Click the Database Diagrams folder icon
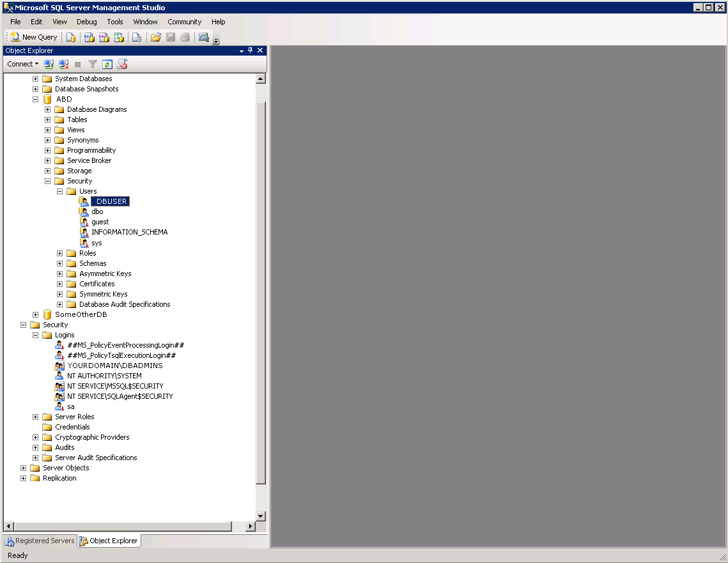The height and width of the screenshot is (563, 728). pyautogui.click(x=59, y=109)
